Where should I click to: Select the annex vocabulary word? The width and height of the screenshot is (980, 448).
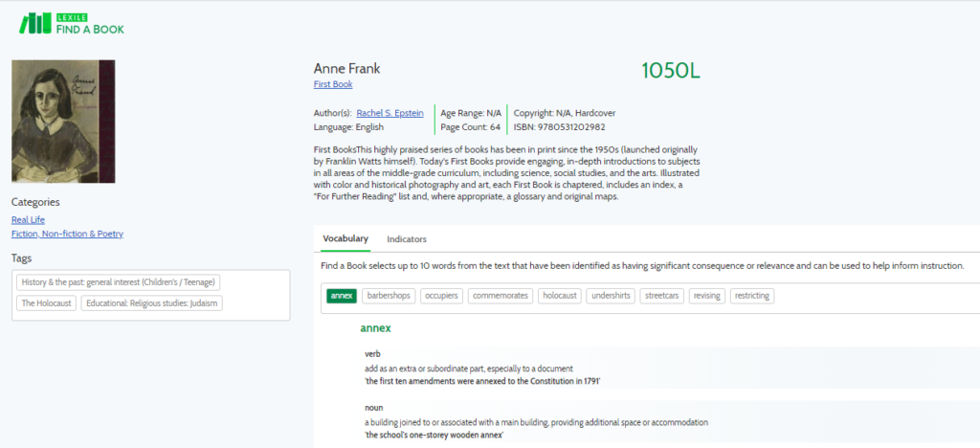(x=342, y=296)
